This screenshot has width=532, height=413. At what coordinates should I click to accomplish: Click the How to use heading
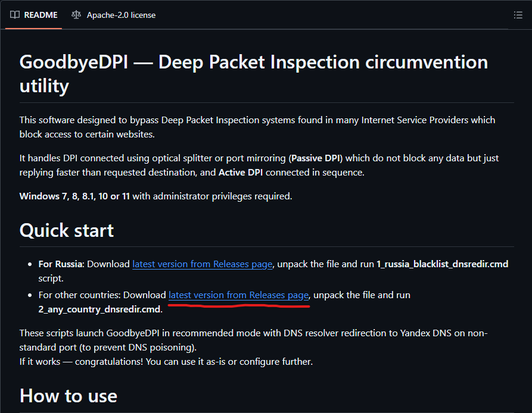pyautogui.click(x=69, y=396)
